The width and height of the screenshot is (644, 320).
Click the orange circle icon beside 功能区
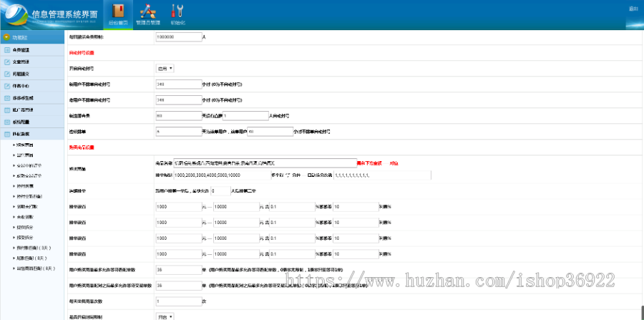(x=6, y=37)
